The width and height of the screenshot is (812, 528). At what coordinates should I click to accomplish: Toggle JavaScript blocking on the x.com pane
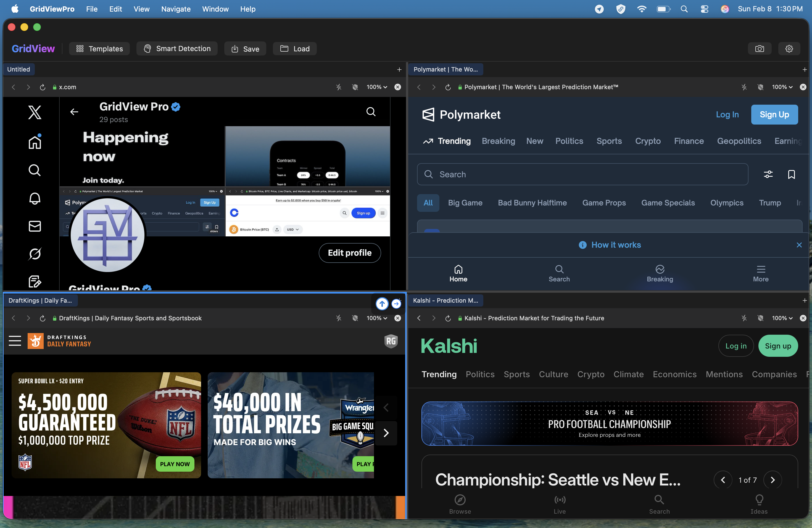point(338,87)
